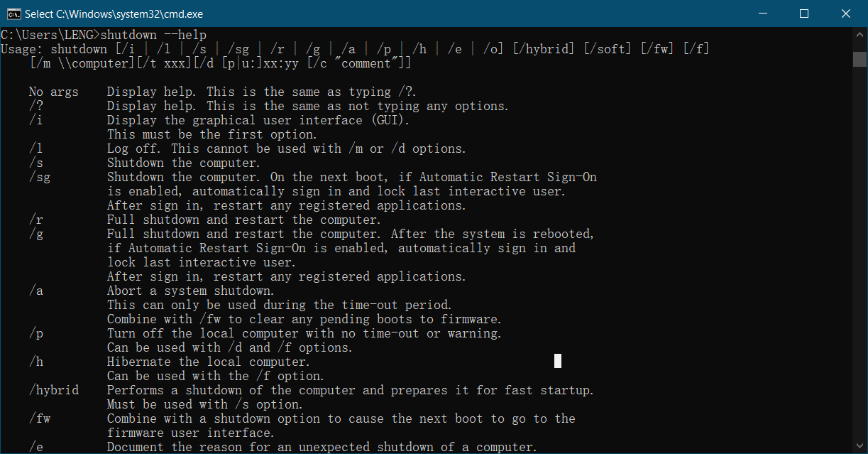Click the scrollbar down arrow

[x=859, y=446]
